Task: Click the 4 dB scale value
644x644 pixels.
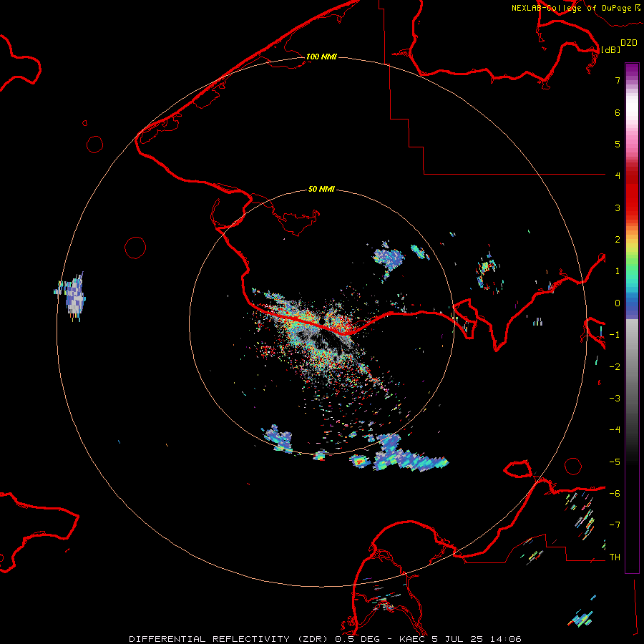Action: pos(618,175)
